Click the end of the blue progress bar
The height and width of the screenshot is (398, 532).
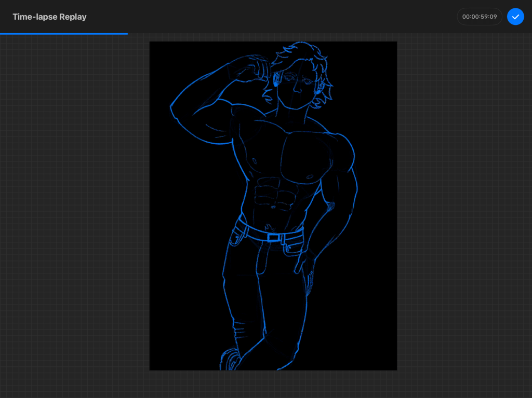[x=127, y=34]
